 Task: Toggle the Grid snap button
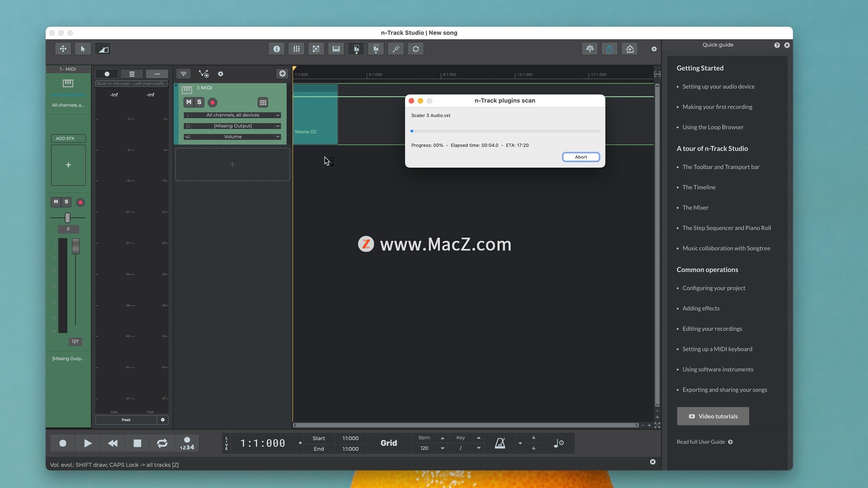point(389,443)
